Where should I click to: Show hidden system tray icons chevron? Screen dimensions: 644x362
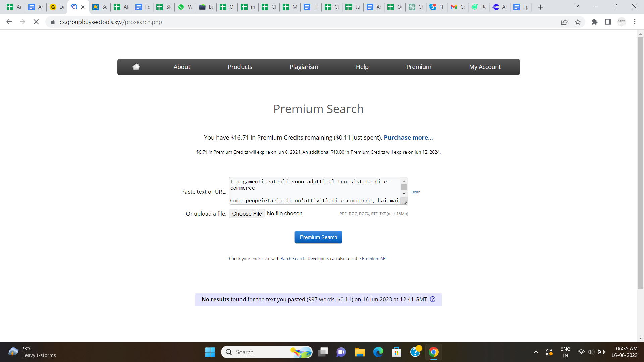(536, 352)
